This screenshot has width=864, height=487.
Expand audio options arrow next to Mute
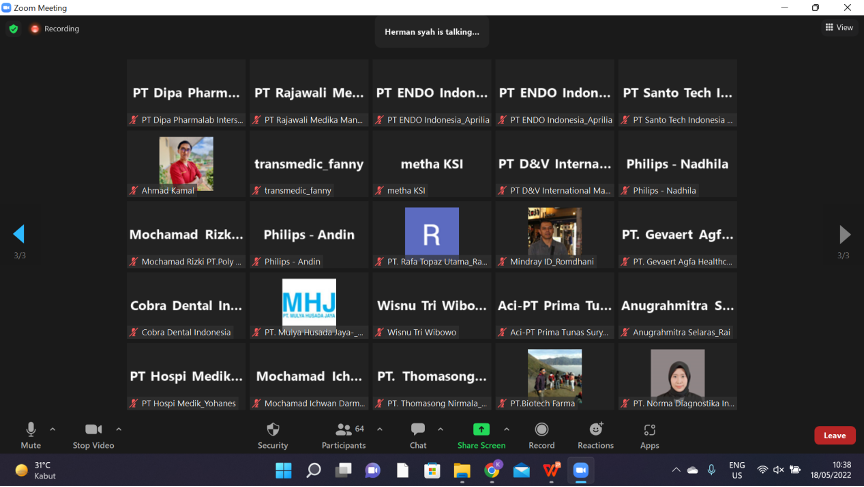click(52, 429)
